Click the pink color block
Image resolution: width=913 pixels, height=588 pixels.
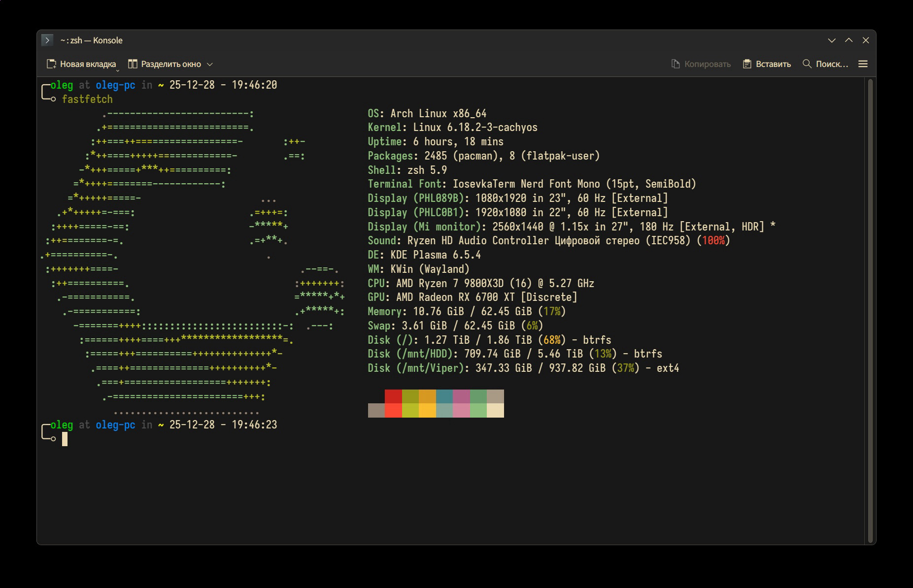coord(461,410)
